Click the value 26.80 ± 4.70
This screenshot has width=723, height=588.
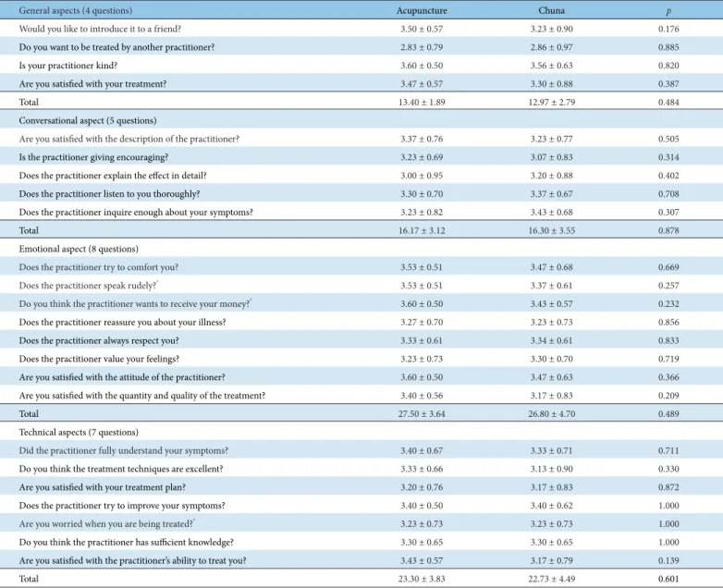click(x=551, y=413)
